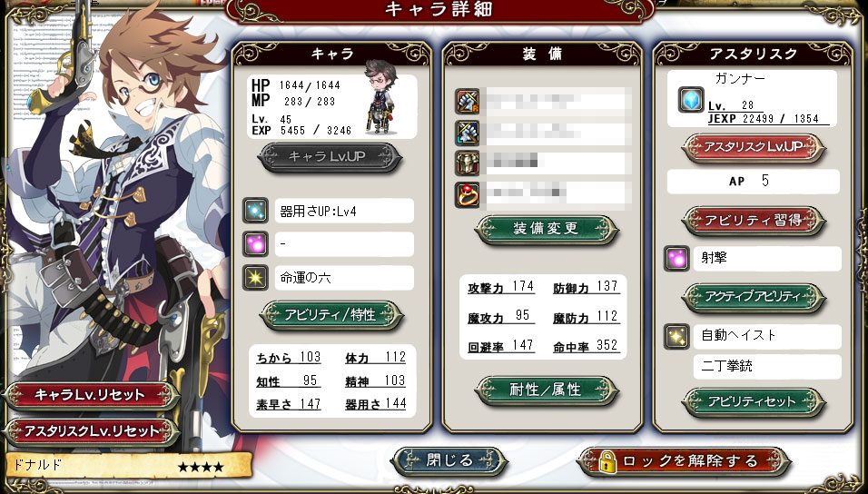Click the 装備変更 button
Screen dimensions: 868x494
click(546, 229)
